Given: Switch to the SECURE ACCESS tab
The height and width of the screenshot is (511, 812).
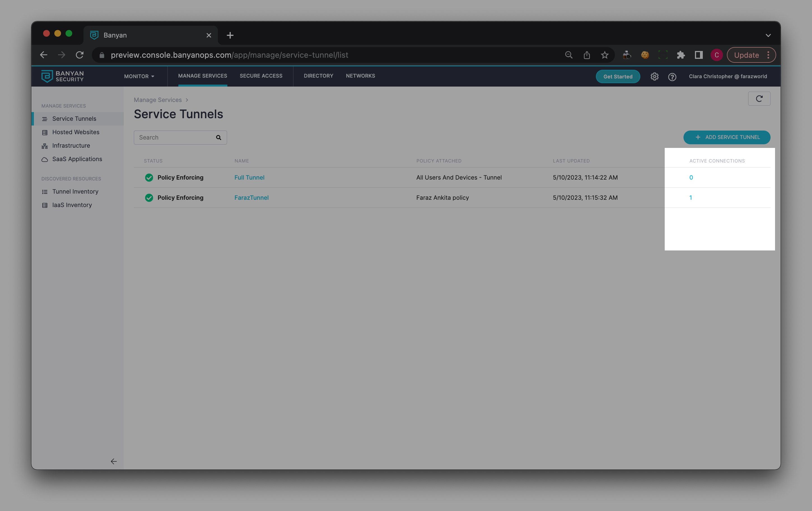Looking at the screenshot, I should pyautogui.click(x=261, y=76).
